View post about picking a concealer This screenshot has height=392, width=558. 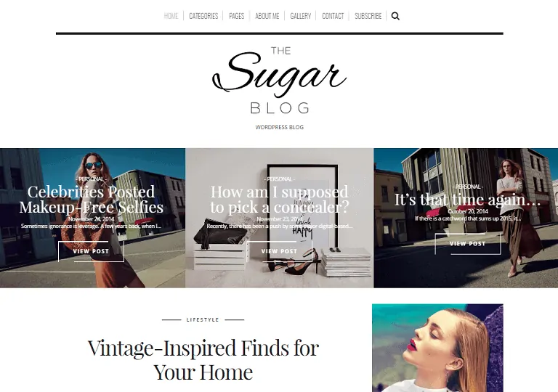(x=279, y=251)
